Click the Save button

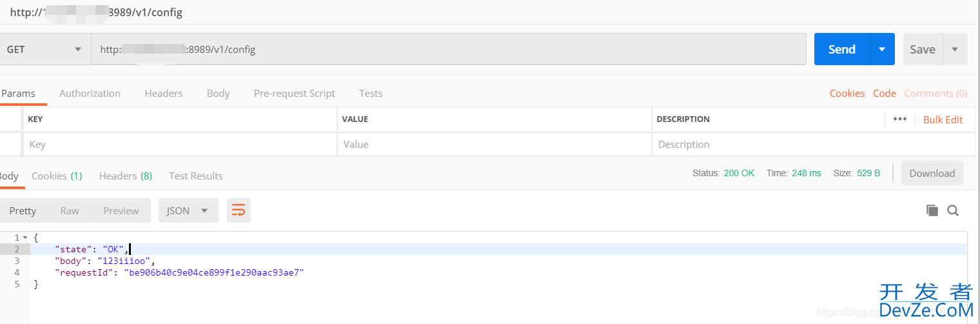pyautogui.click(x=923, y=49)
